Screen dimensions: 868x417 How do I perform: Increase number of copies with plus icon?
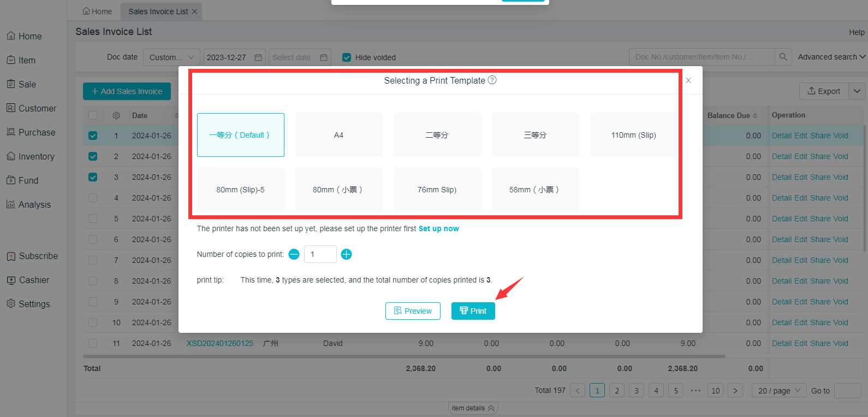(x=346, y=254)
